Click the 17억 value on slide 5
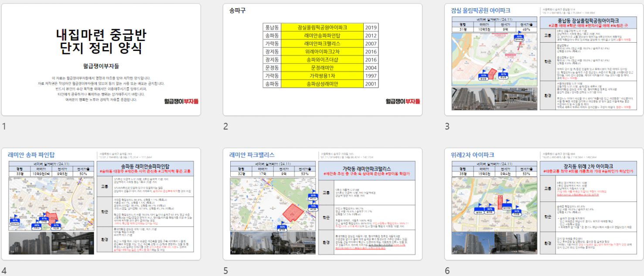The width and height of the screenshot is (644, 276). [262, 174]
